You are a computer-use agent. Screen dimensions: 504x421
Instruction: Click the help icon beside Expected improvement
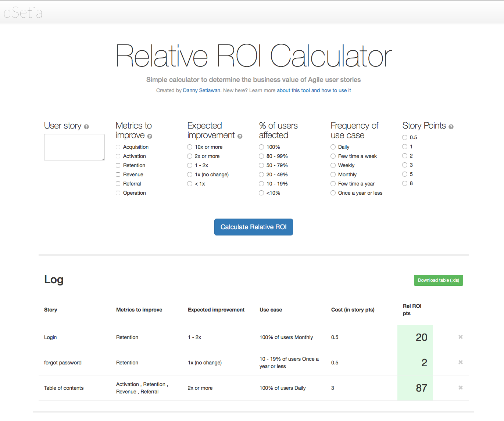240,136
